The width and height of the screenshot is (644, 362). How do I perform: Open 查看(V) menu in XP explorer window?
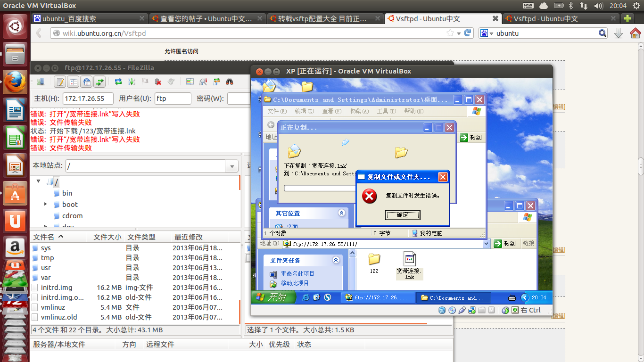click(x=332, y=111)
